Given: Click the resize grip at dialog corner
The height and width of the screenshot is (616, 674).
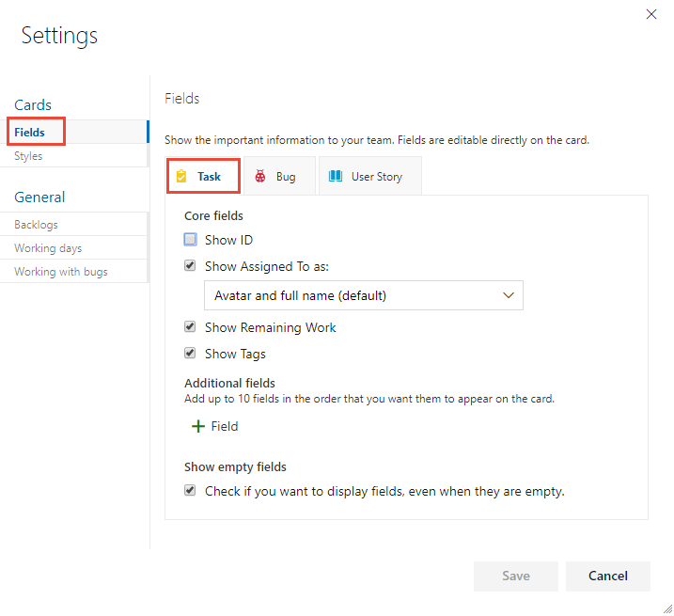Looking at the screenshot, I should pyautogui.click(x=667, y=608).
